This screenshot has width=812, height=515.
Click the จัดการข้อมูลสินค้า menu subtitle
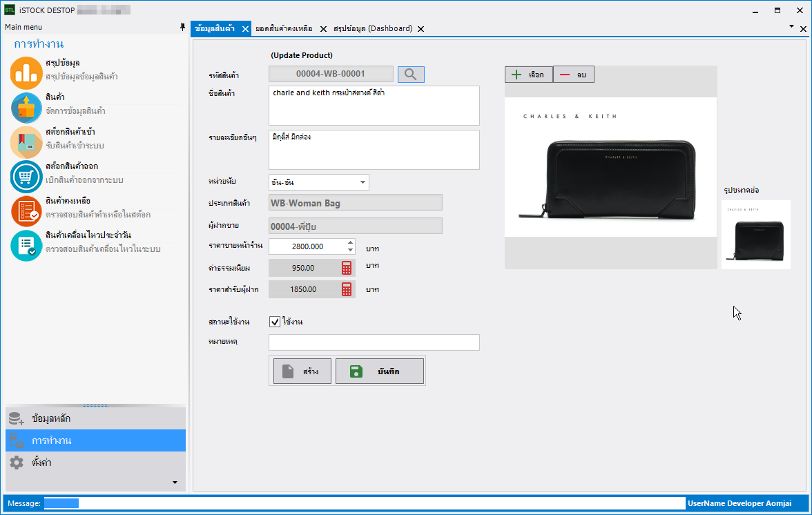click(76, 110)
